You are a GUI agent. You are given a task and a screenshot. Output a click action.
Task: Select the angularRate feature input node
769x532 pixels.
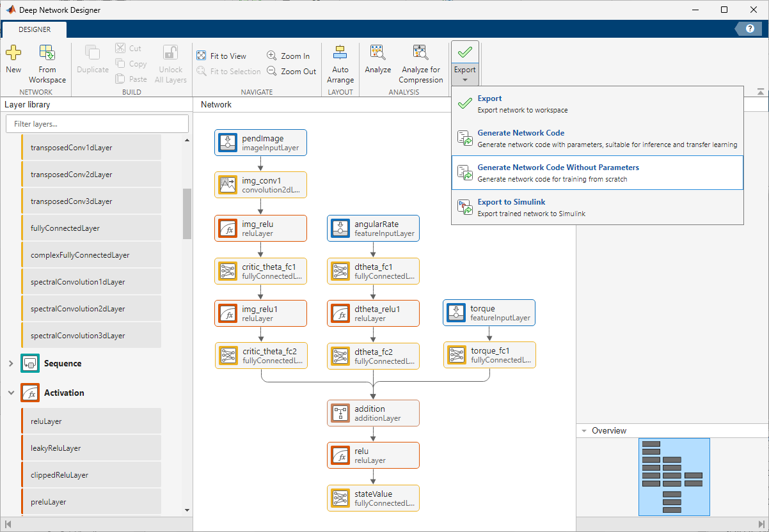tap(373, 228)
